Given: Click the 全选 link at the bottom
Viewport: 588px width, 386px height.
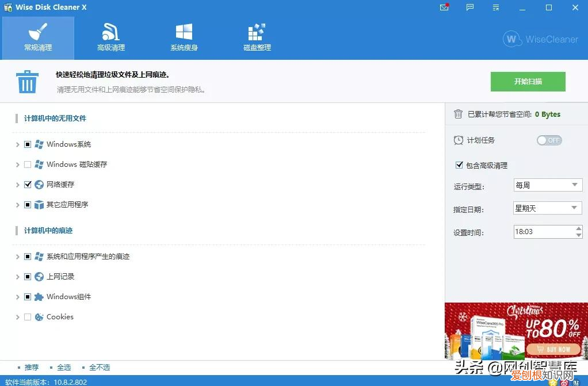Looking at the screenshot, I should 64,367.
